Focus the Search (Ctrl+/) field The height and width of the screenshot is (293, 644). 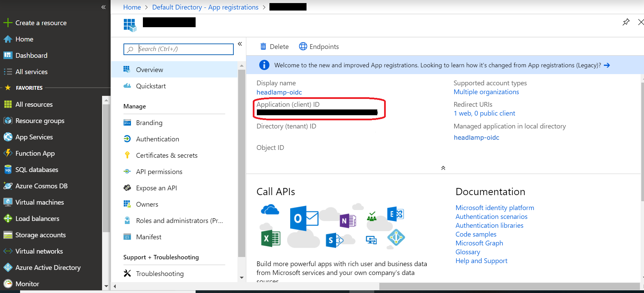pos(179,49)
